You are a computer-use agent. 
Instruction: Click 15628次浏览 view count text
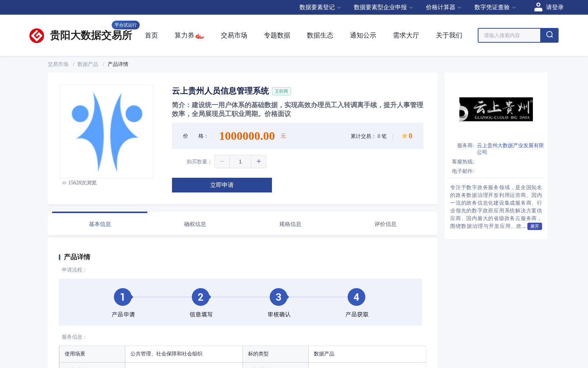click(82, 183)
